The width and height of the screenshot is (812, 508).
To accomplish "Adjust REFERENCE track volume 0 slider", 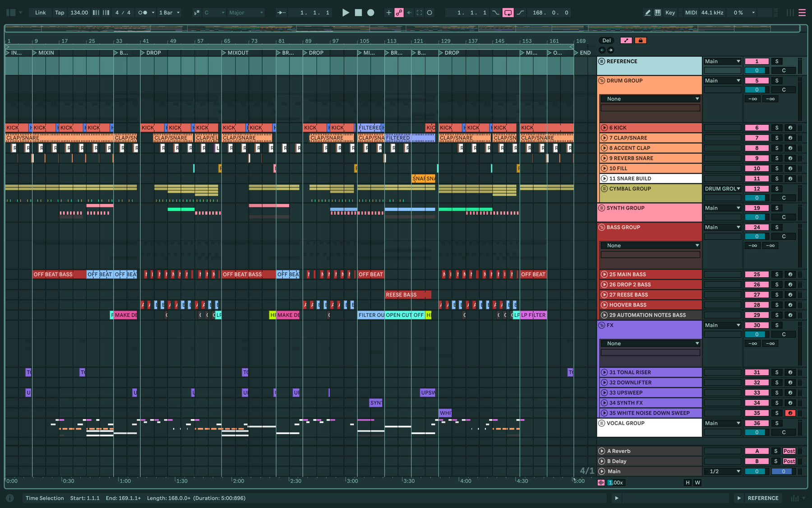I will (757, 70).
